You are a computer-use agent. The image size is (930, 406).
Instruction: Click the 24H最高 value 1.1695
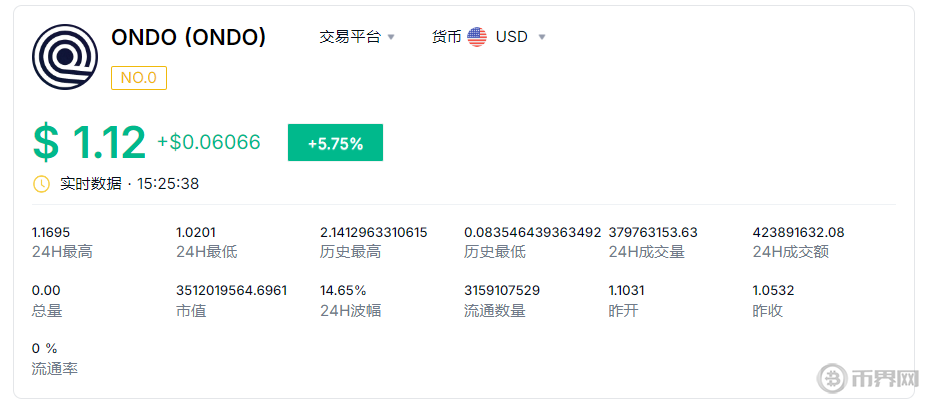pyautogui.click(x=51, y=232)
